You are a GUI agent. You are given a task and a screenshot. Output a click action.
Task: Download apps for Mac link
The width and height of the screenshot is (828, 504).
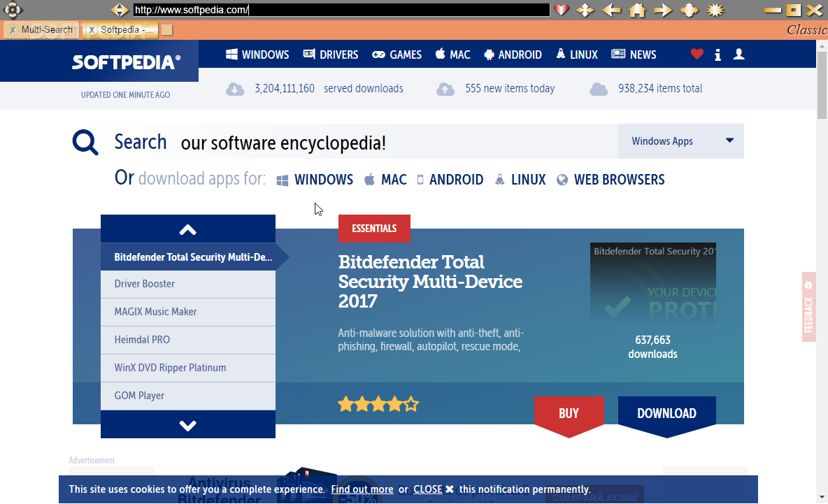(x=385, y=180)
